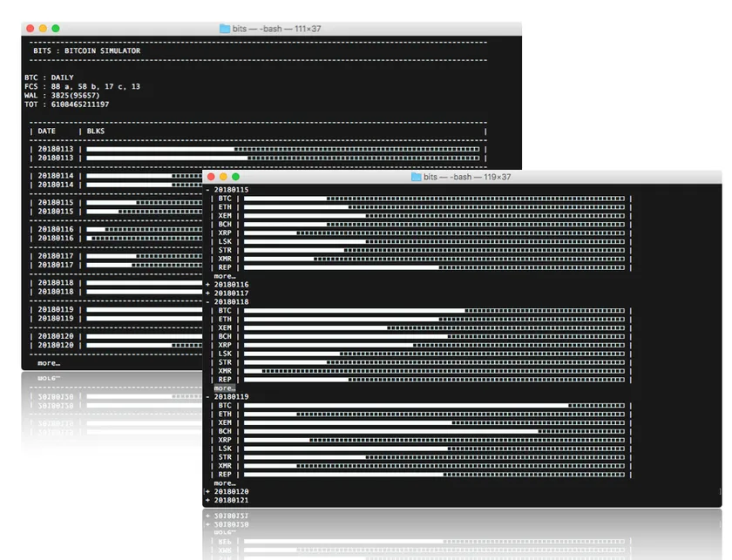The height and width of the screenshot is (560, 732).
Task: Click the highlighted more… under 20180118
Action: (x=225, y=388)
